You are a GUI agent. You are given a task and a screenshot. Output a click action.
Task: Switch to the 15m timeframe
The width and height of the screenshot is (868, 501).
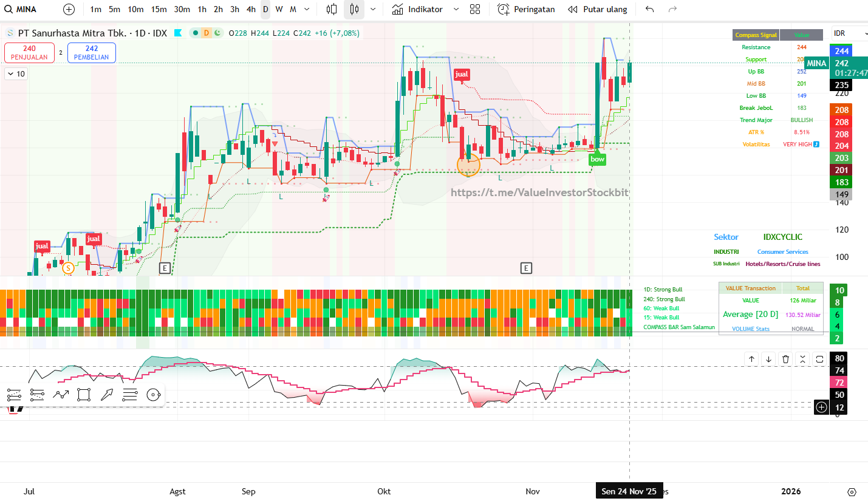click(159, 9)
